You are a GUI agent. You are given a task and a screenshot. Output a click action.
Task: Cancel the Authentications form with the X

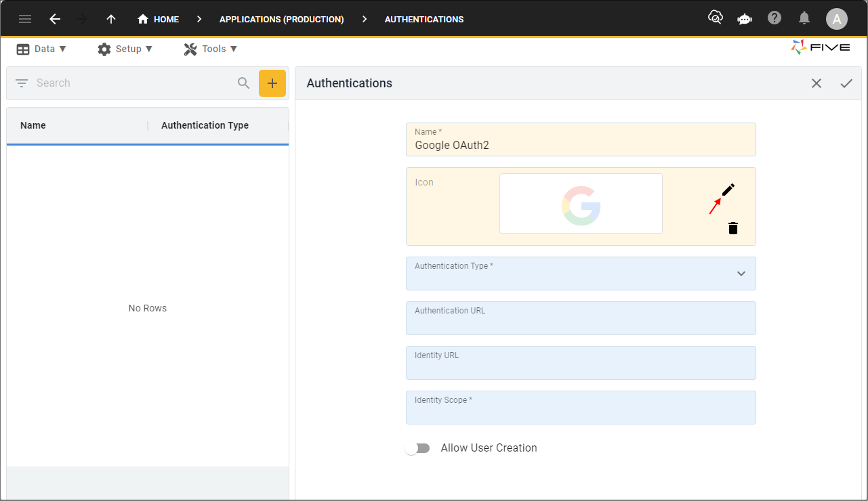[x=817, y=83]
